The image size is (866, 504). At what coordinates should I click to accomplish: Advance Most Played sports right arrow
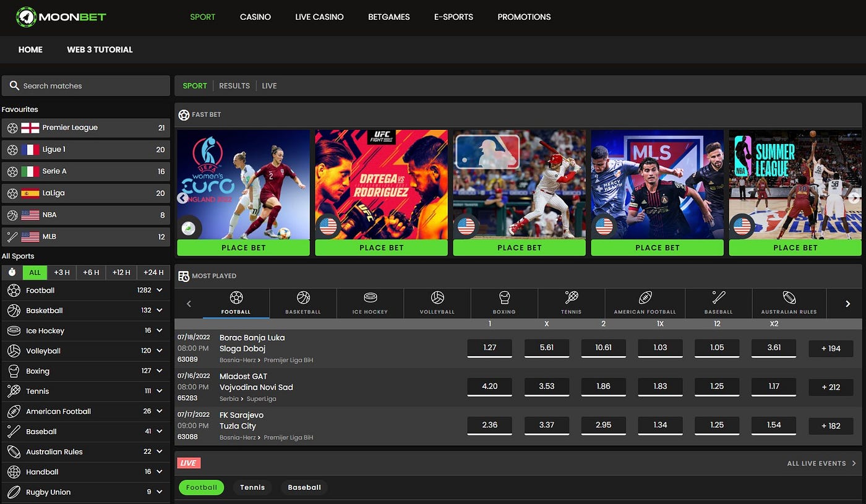pyautogui.click(x=848, y=304)
